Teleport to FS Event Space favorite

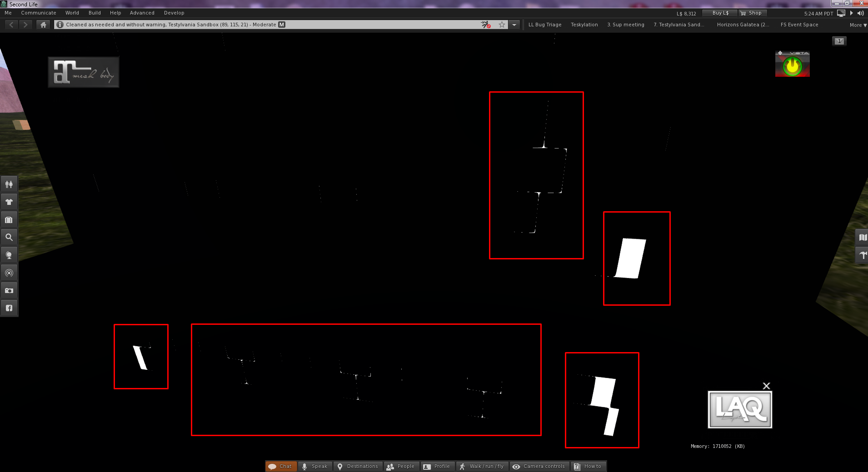click(799, 25)
